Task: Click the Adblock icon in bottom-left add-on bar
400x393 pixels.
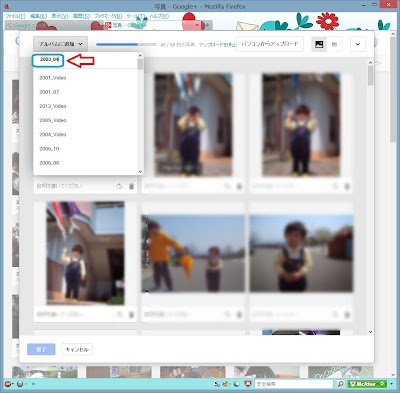Action: point(8,384)
